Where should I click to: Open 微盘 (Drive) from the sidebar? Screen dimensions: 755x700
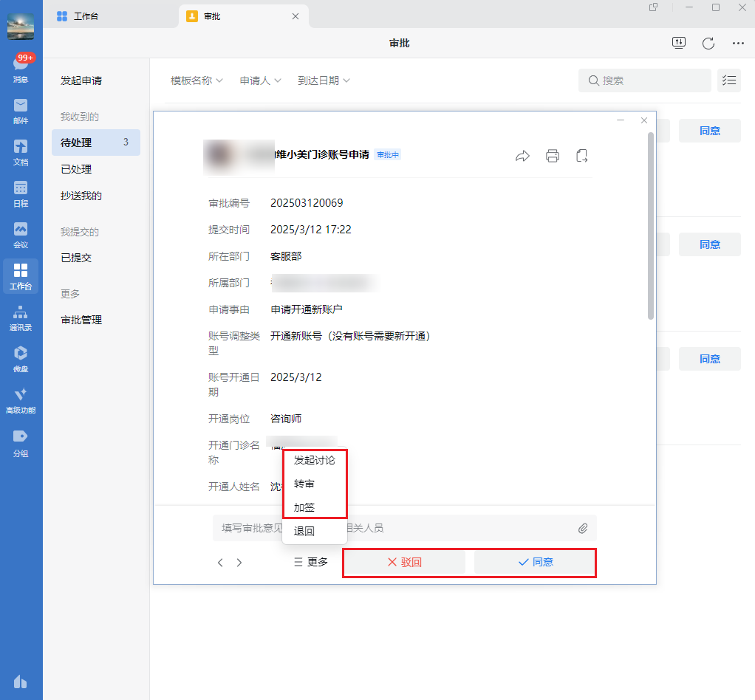[x=21, y=357]
